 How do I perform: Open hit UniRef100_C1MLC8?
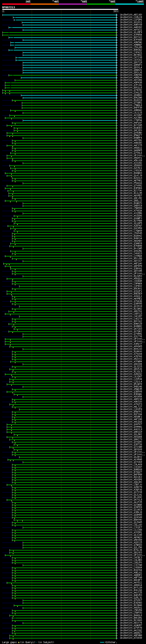pyautogui.click(x=131, y=17)
